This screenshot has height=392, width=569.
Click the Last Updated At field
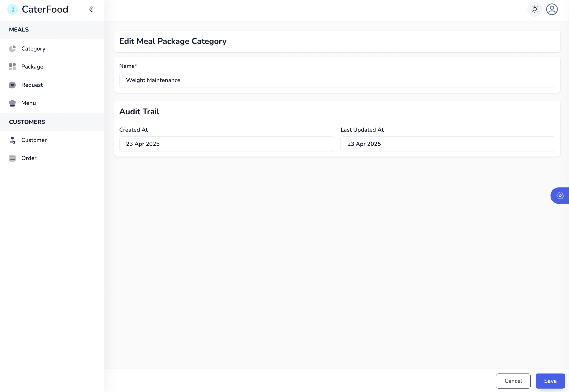click(447, 144)
